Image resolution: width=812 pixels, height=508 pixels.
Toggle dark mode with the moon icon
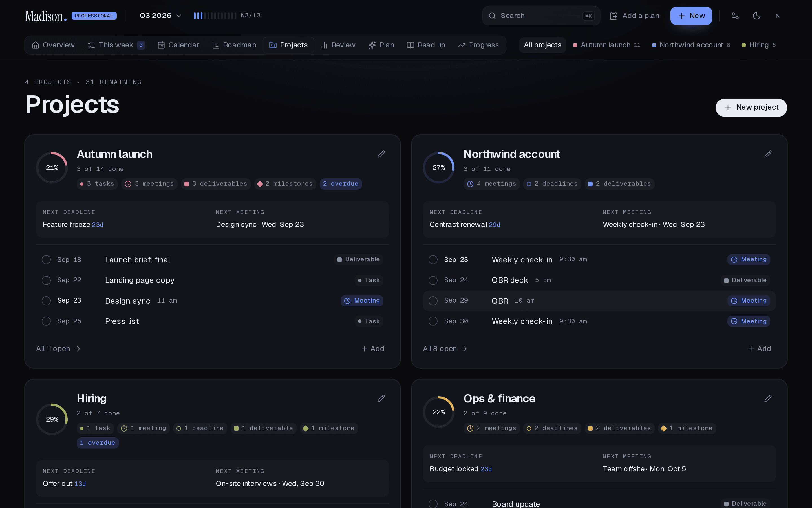[757, 16]
